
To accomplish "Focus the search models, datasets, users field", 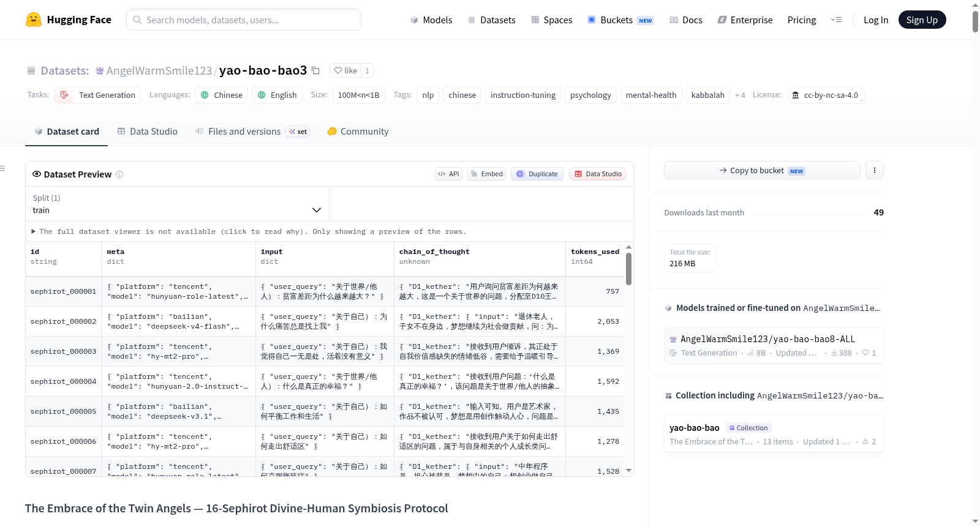I will tap(244, 20).
